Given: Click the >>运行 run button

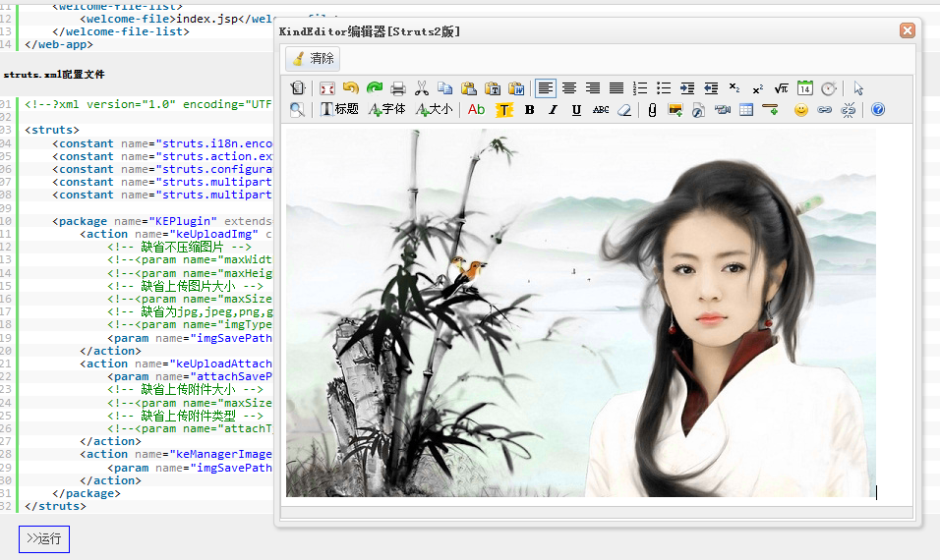Looking at the screenshot, I should pos(44,539).
